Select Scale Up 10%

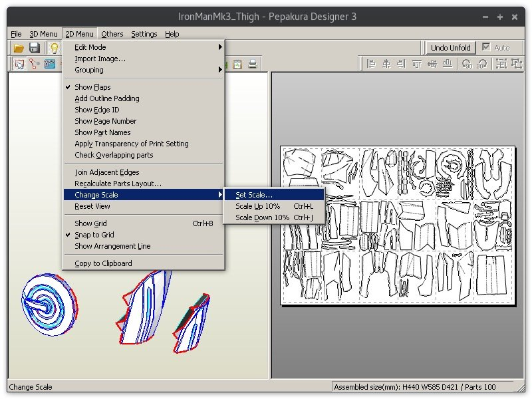[x=274, y=206]
